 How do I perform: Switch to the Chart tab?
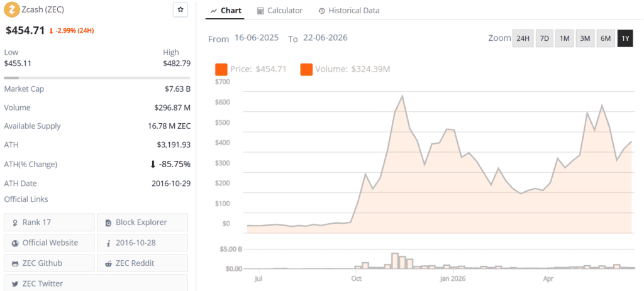[x=226, y=11]
